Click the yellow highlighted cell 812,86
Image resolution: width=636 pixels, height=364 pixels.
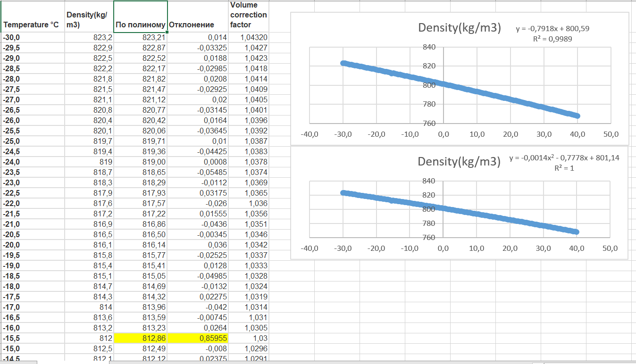click(141, 339)
